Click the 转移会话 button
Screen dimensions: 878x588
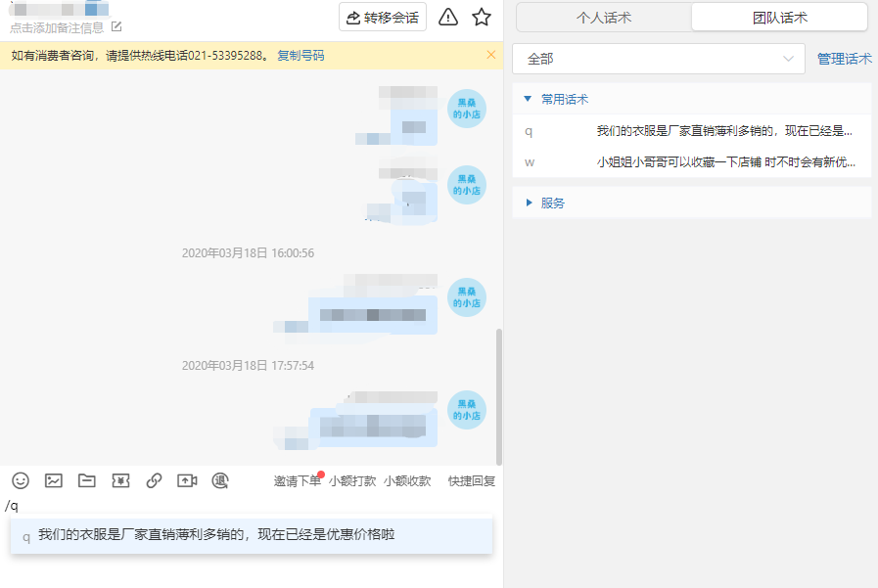[383, 18]
